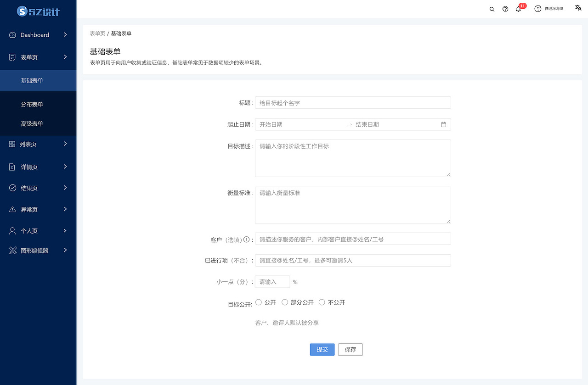The image size is (588, 385).
Task: Click the info icon beside 客户 (选填)
Action: [247, 239]
